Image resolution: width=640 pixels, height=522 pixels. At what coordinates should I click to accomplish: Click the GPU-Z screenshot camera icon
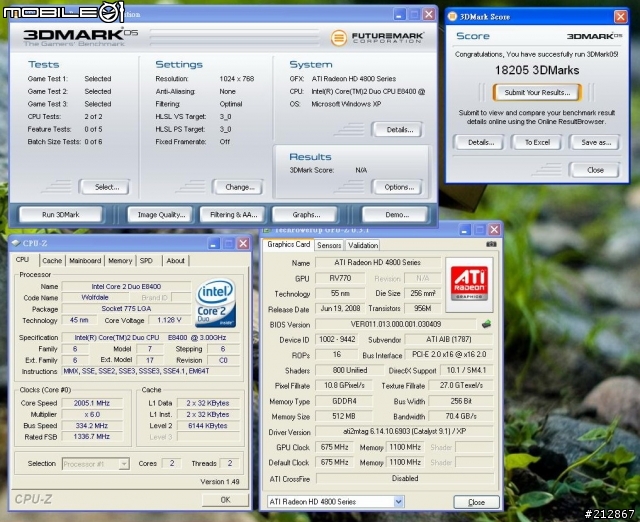(x=491, y=244)
